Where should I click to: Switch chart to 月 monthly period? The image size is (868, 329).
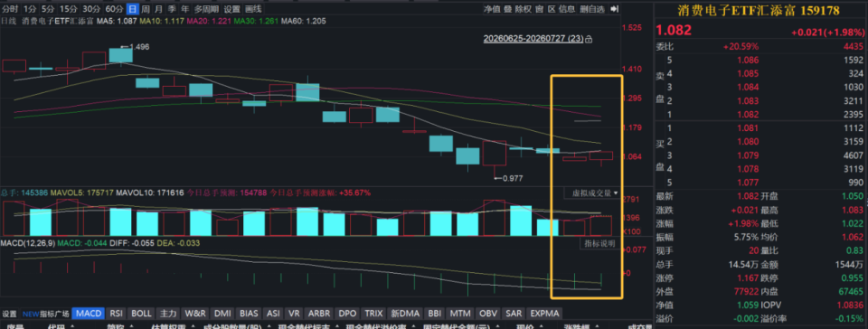159,9
